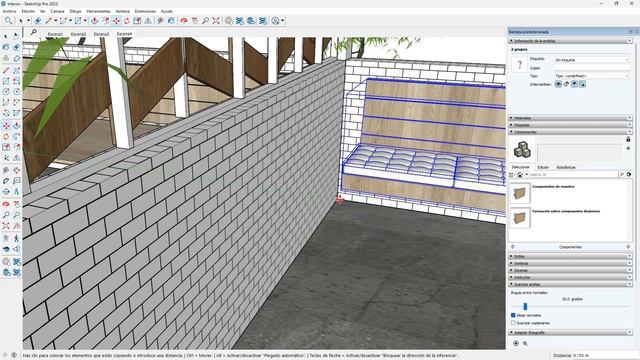Collapse the Suavizar aristas panel

click(570, 284)
